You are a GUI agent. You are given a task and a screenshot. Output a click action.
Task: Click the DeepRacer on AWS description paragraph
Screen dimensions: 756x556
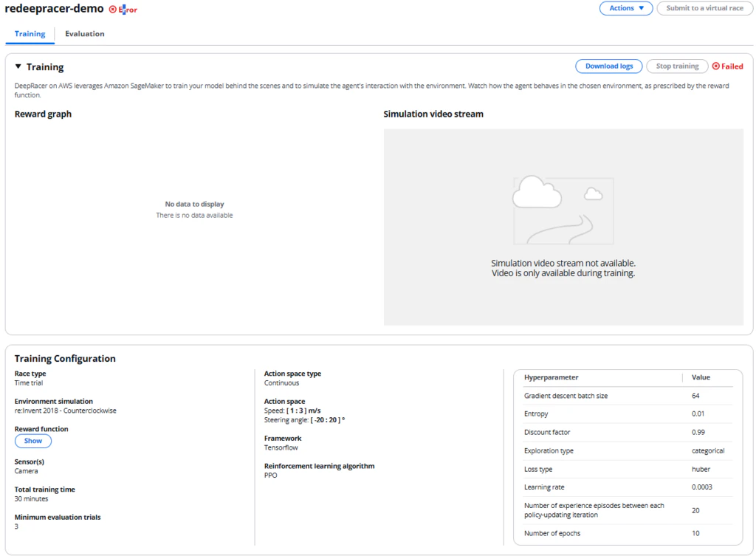pos(372,90)
